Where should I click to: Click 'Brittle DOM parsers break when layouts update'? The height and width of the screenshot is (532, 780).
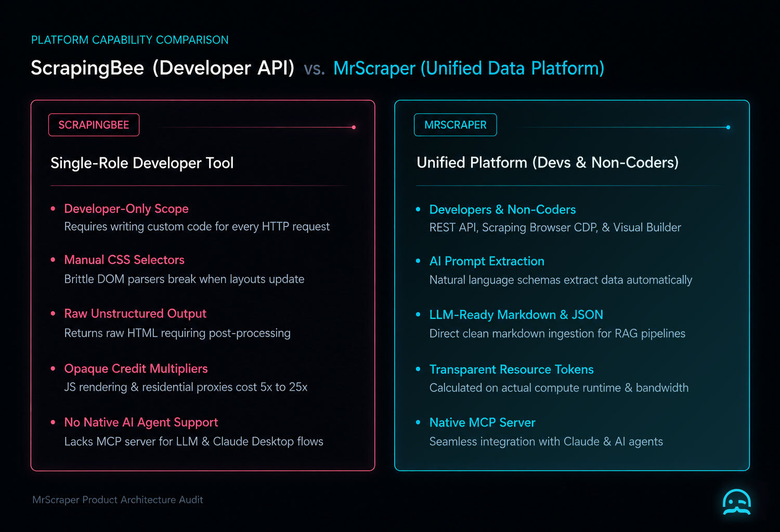click(184, 279)
